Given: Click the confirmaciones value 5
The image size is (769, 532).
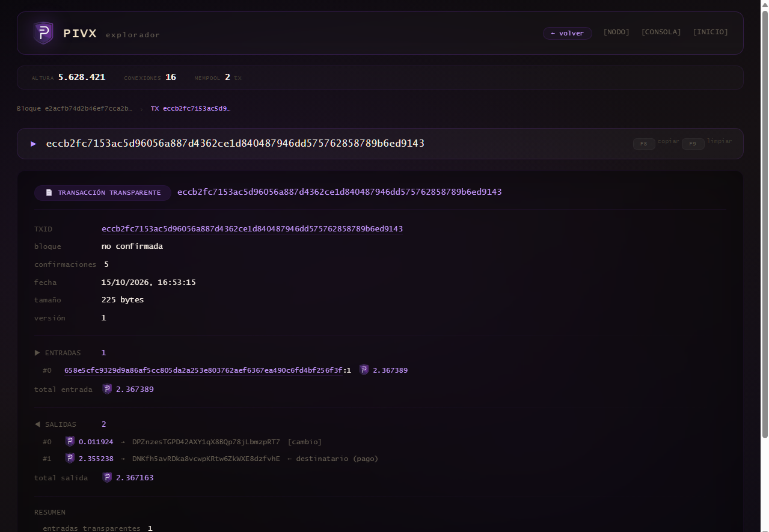Looking at the screenshot, I should [106, 264].
